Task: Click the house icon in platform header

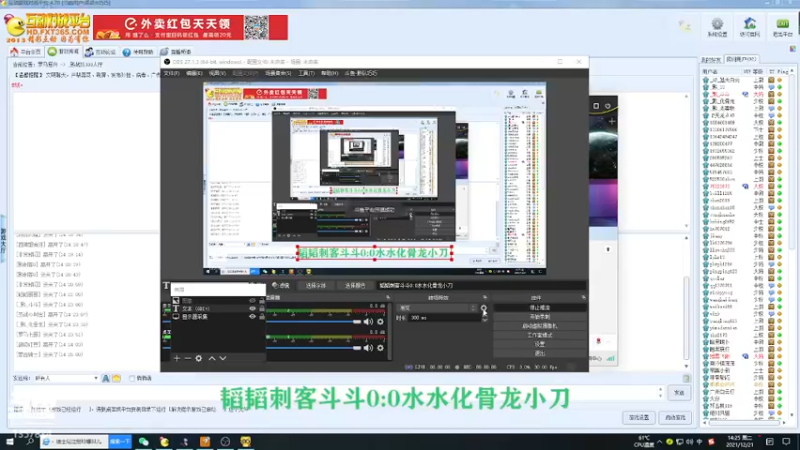Action: tap(749, 23)
